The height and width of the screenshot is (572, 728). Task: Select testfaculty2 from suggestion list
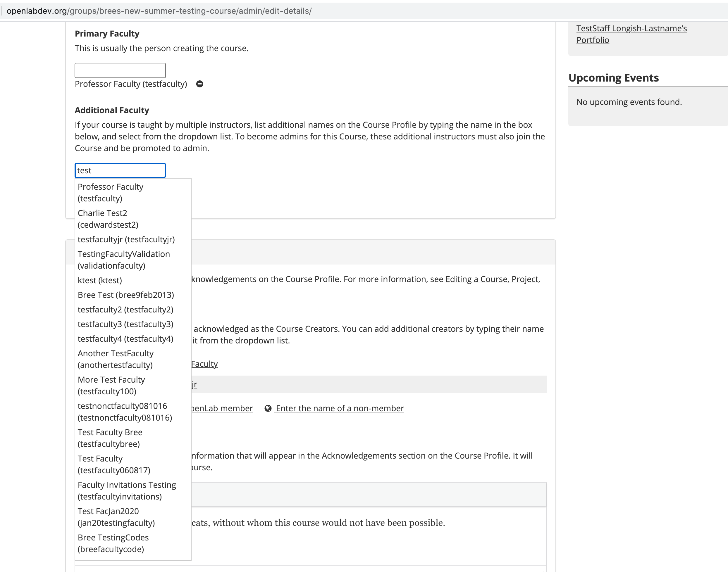tap(125, 310)
